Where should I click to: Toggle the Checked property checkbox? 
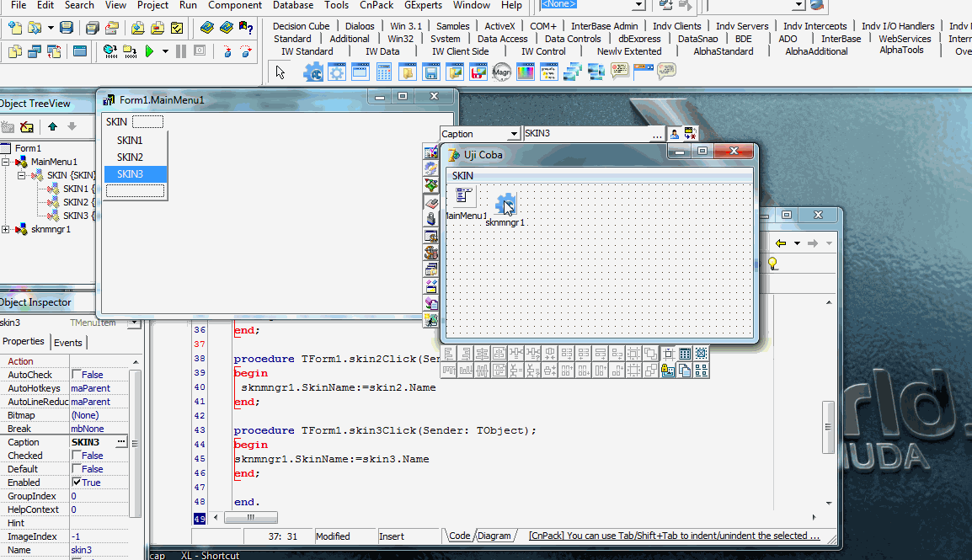tap(77, 456)
